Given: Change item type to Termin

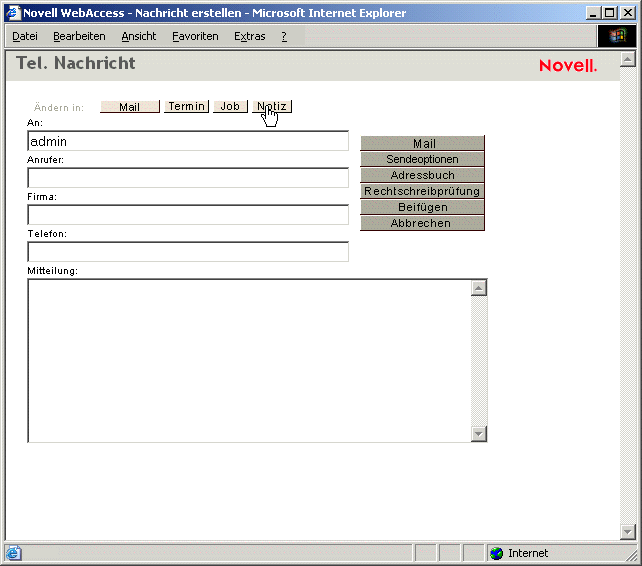Looking at the screenshot, I should tap(186, 106).
